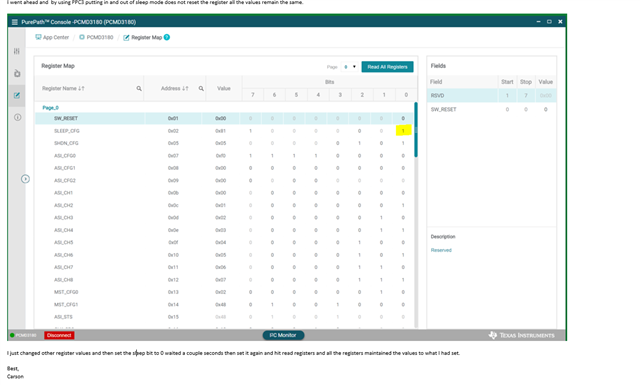The image size is (640, 385).
Task: Open the Page number dropdown
Action: (349, 67)
